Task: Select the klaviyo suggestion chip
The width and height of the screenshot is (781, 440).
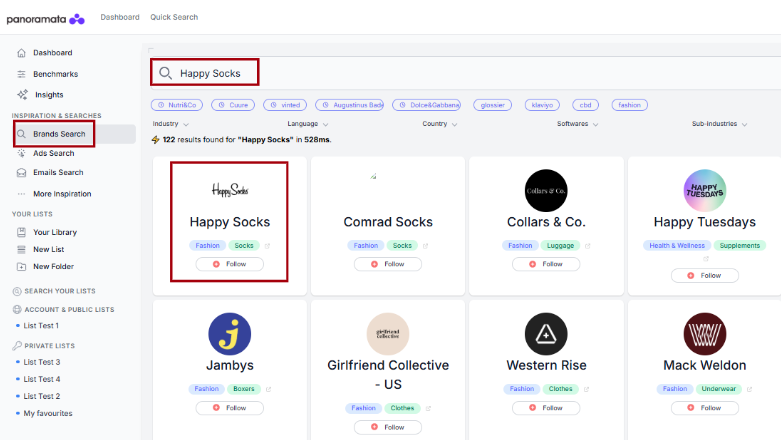Action: tap(542, 105)
